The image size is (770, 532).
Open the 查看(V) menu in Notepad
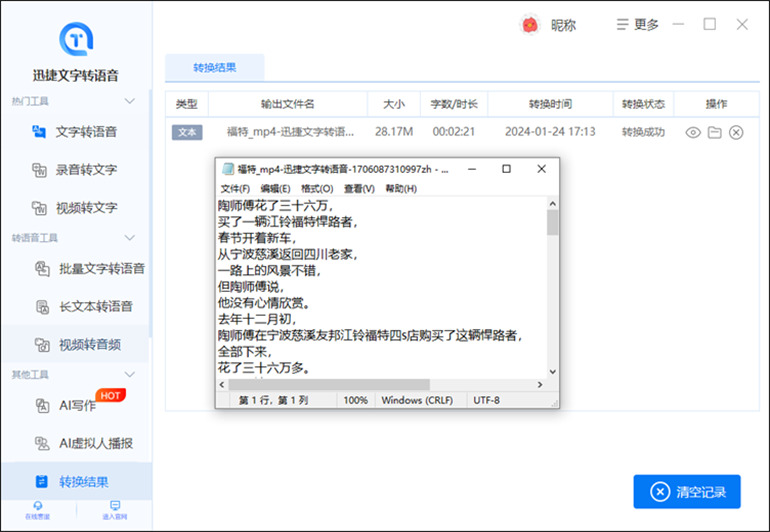359,189
